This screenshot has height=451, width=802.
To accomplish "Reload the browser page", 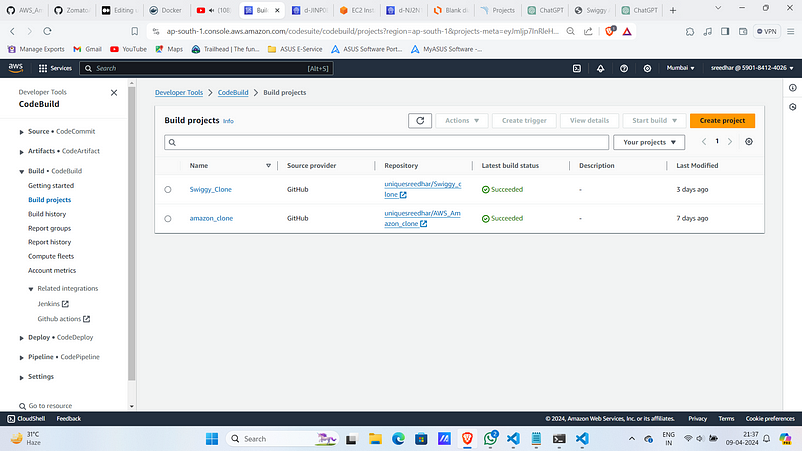I will coord(47,31).
